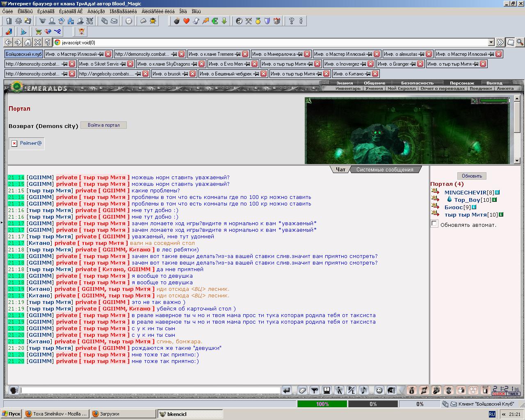Click the clock toolbar icon
The width and height of the screenshot is (525, 420).
[x=129, y=21]
